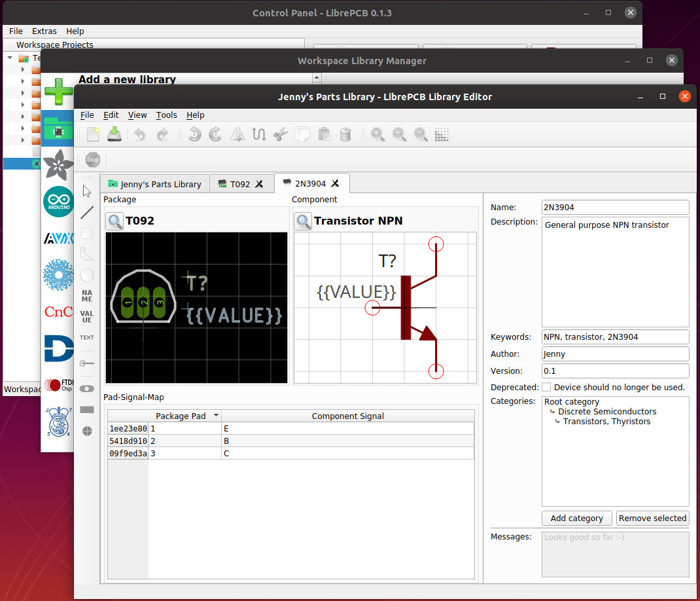Click the Stop command icon
The image size is (700, 601).
(x=92, y=159)
